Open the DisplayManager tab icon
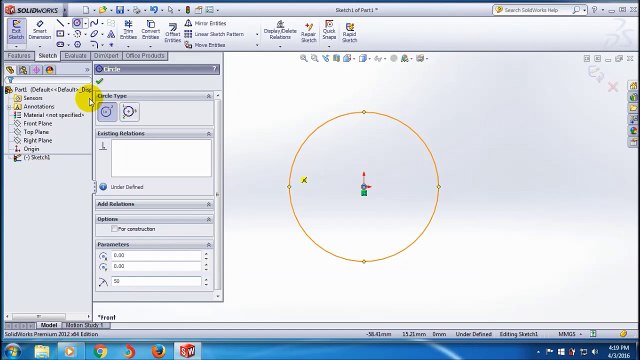Viewport: 640px width, 360px height. [50, 70]
